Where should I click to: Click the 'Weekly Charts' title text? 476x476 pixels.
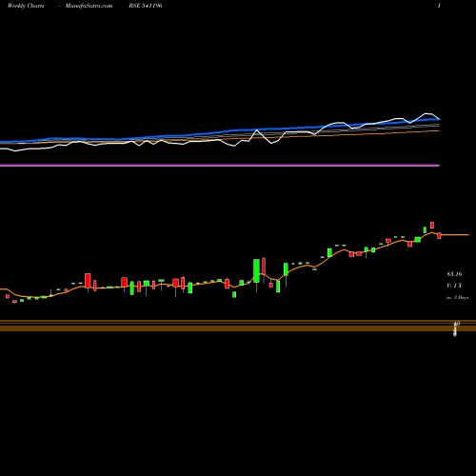[x=26, y=6]
